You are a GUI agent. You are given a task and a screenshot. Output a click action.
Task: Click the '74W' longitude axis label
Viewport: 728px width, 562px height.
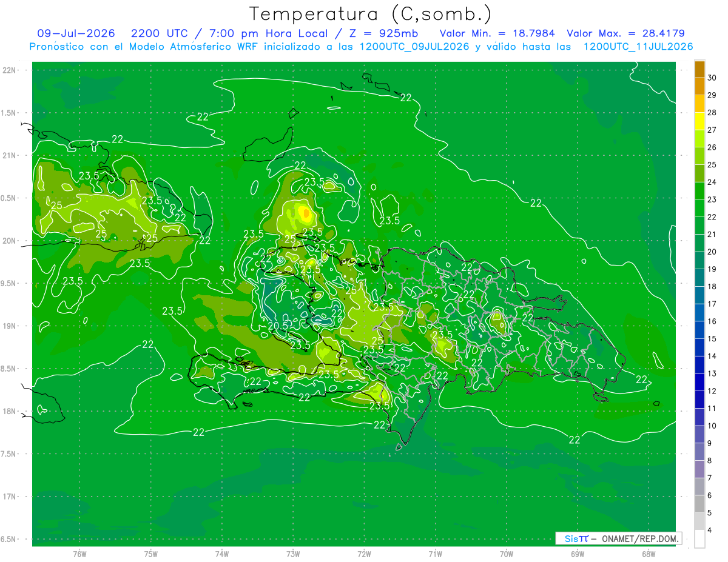pos(222,554)
